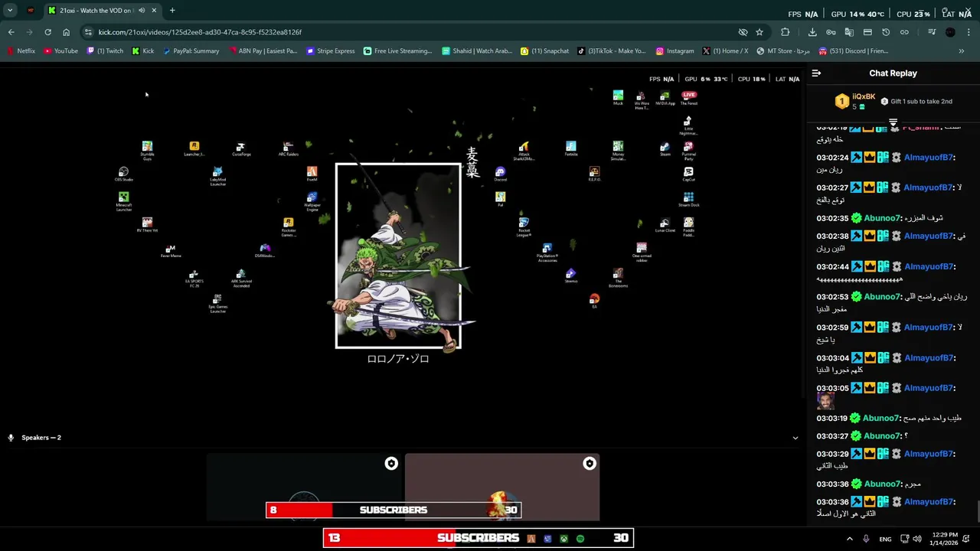This screenshot has height=551, width=980.
Task: Expand the gift leaderboard handle
Action: pyautogui.click(x=893, y=122)
